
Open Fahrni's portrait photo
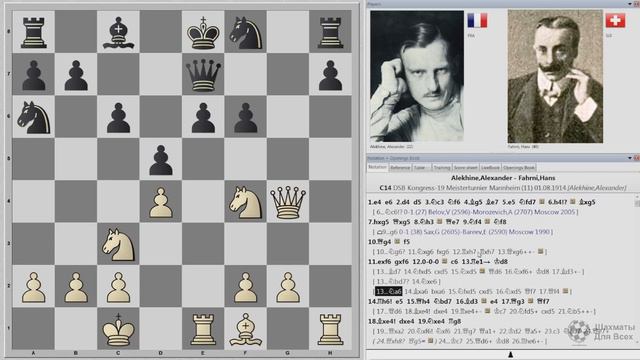click(x=555, y=76)
